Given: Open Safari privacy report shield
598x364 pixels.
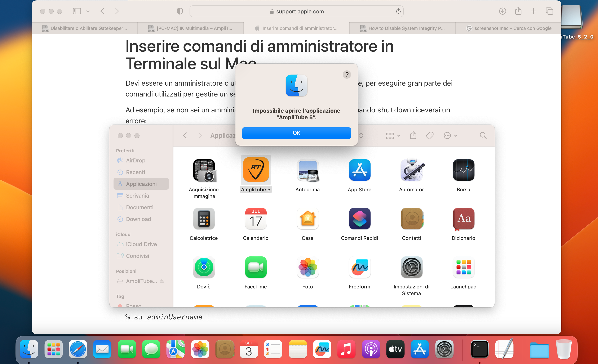Looking at the screenshot, I should pyautogui.click(x=180, y=11).
